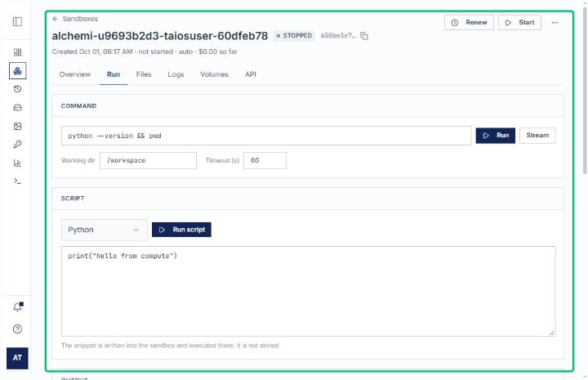
Task: Open the API tab
Action: click(251, 74)
